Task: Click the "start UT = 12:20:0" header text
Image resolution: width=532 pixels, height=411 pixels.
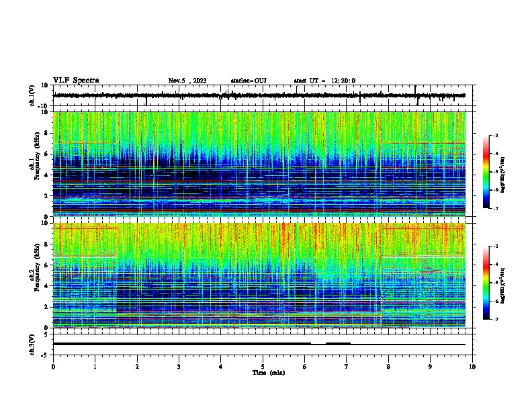Action: click(x=324, y=81)
